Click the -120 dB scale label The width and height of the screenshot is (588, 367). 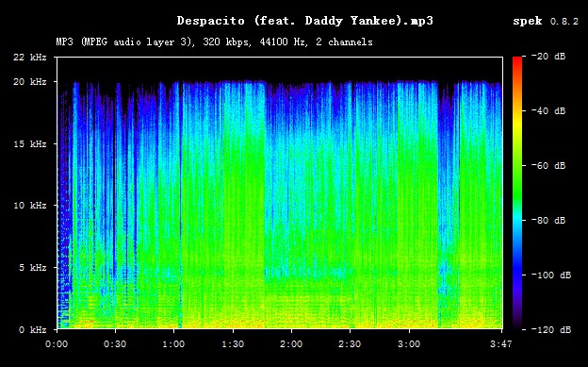(551, 330)
